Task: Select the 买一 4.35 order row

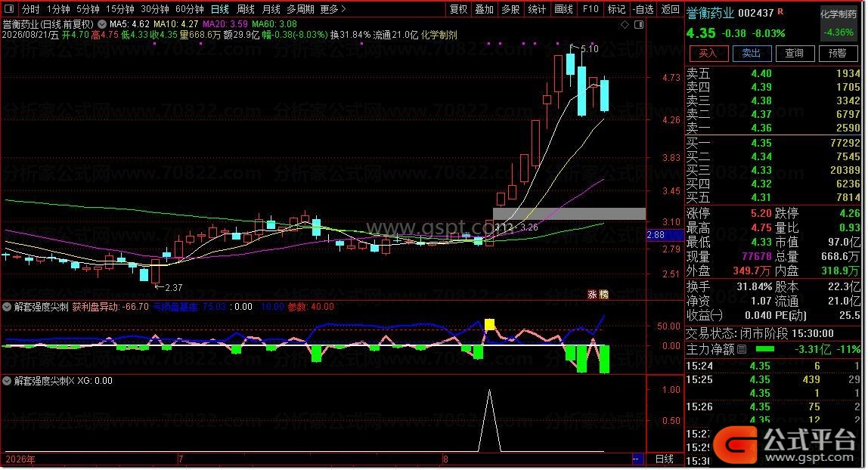Action: pyautogui.click(x=773, y=144)
